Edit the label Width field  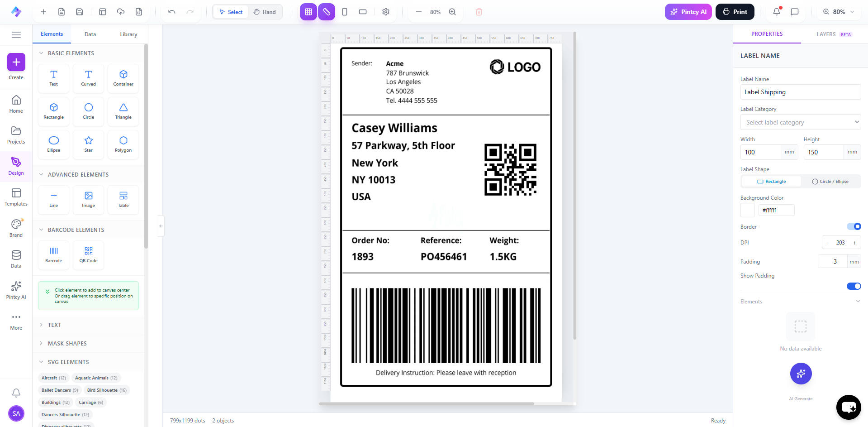coord(760,152)
